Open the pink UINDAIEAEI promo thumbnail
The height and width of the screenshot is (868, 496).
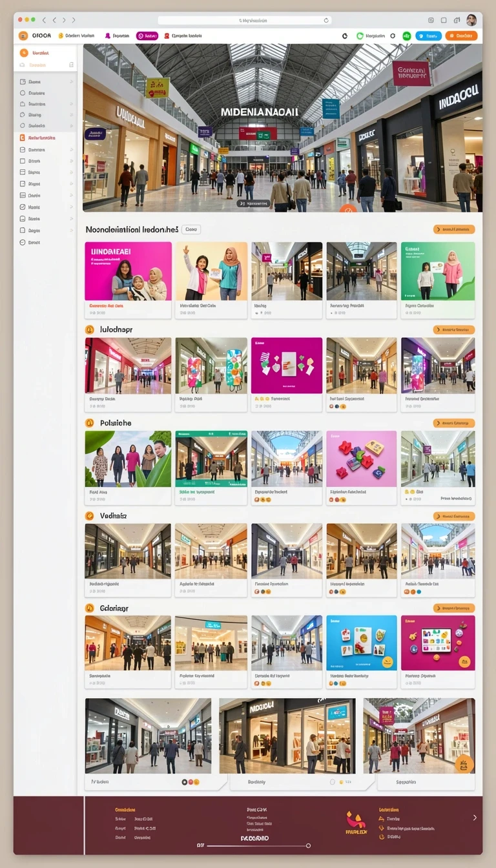(x=128, y=271)
